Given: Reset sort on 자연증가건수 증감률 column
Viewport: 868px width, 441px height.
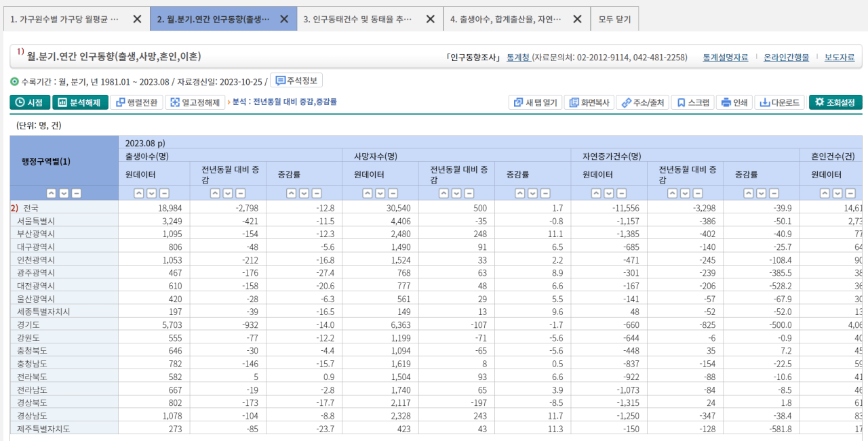Looking at the screenshot, I should coord(774,193).
